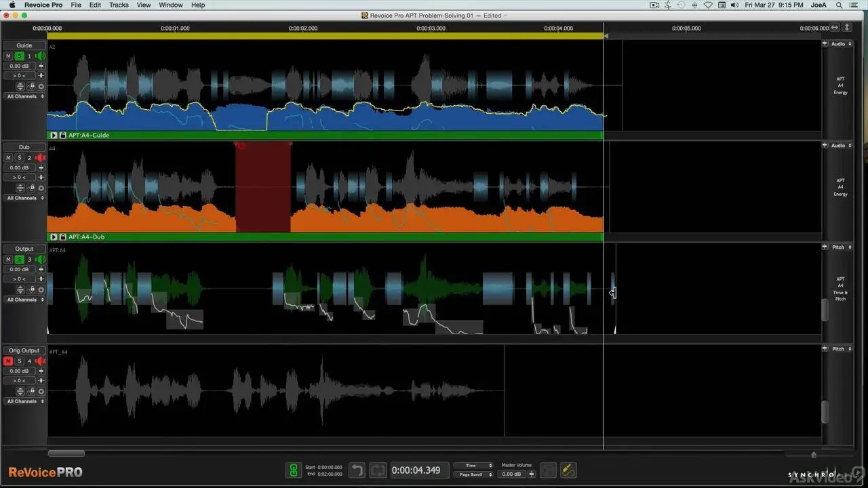
Task: Click lock icon on APT:A4-Dub bar
Action: [x=62, y=237]
